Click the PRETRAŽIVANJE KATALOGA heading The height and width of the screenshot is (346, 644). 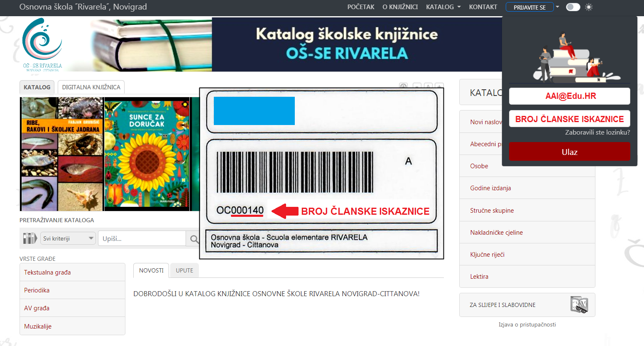(57, 220)
